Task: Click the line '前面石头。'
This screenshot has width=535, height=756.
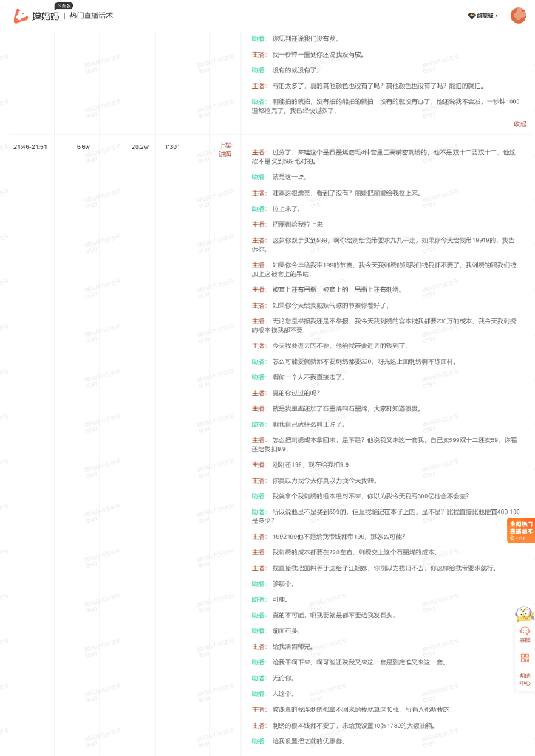Action: click(x=287, y=630)
